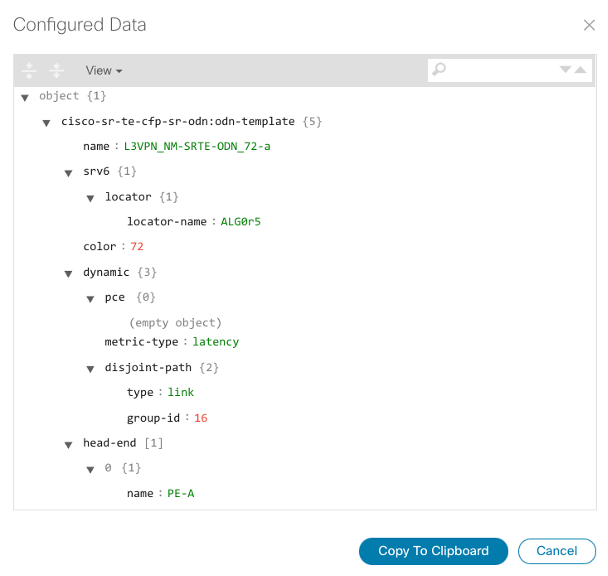
Task: Go to previous search result arrow
Action: (x=581, y=69)
